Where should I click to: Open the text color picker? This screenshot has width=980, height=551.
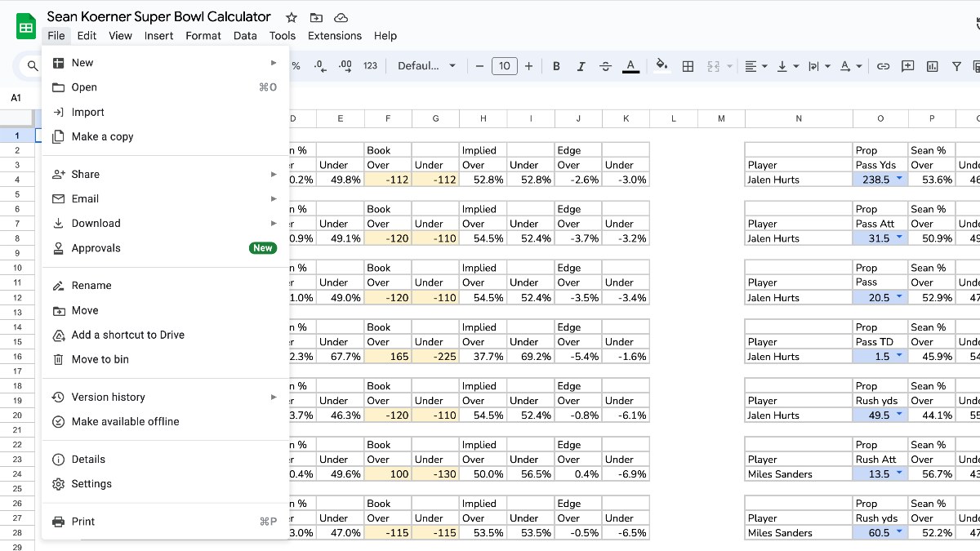(x=630, y=66)
